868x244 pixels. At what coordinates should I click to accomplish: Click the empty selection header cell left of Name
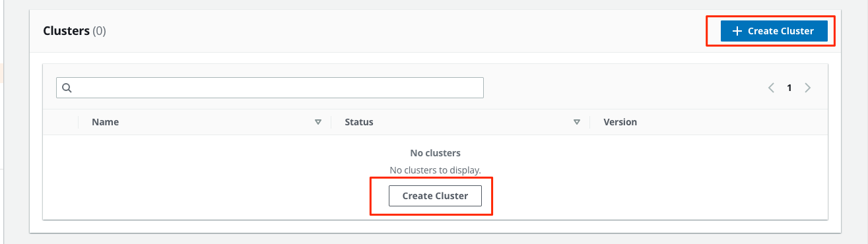pyautogui.click(x=61, y=122)
